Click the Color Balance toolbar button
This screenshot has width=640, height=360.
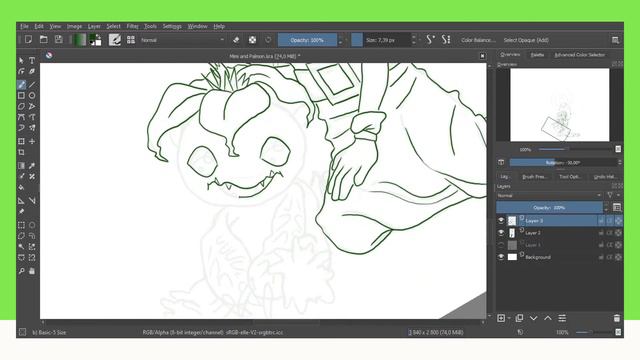pos(478,40)
